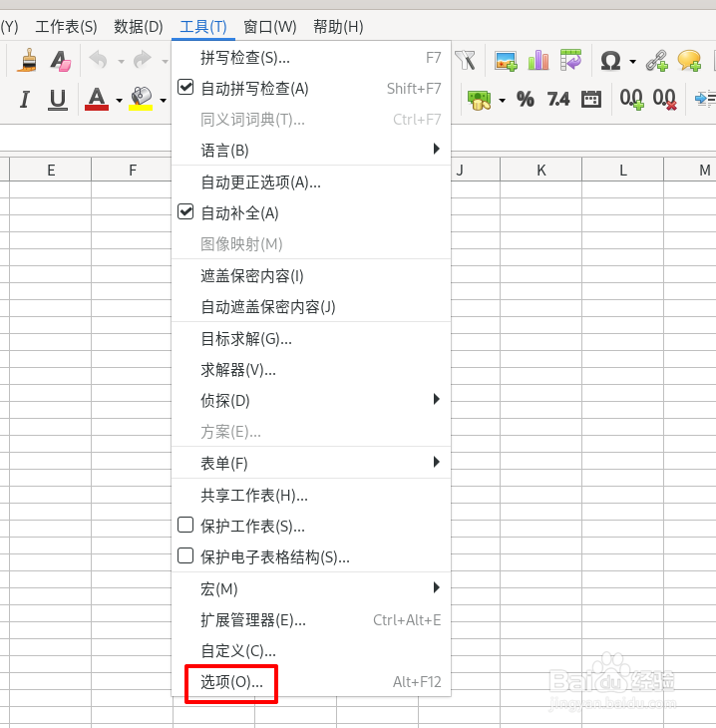Apply the yellow background highlight color

coord(141,99)
